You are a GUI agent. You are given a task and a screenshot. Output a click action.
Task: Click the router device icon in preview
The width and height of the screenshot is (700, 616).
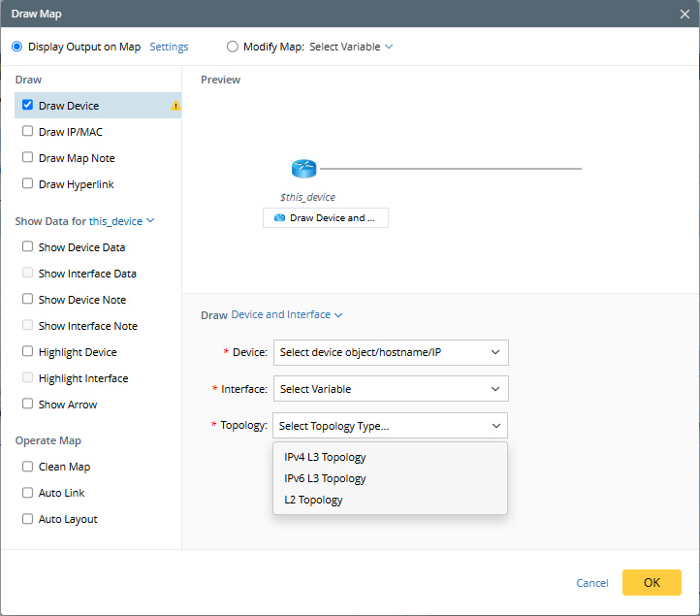[303, 169]
